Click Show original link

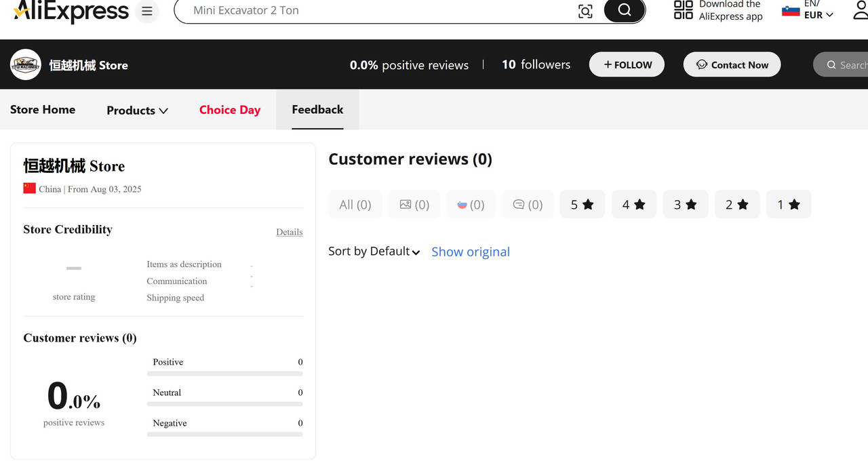tap(471, 252)
